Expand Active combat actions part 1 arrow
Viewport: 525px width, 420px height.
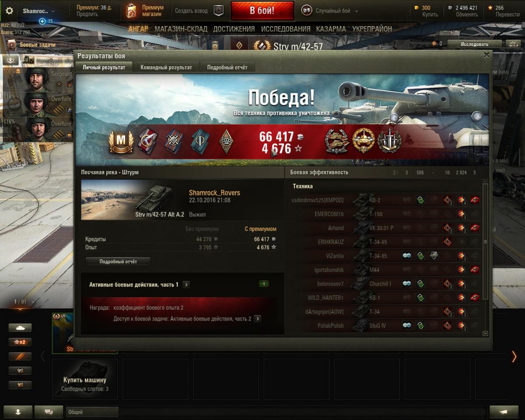[186, 285]
